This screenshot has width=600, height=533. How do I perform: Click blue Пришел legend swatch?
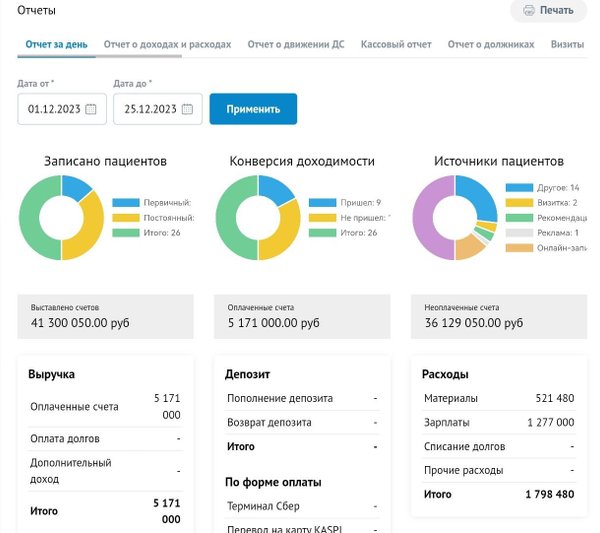322,202
